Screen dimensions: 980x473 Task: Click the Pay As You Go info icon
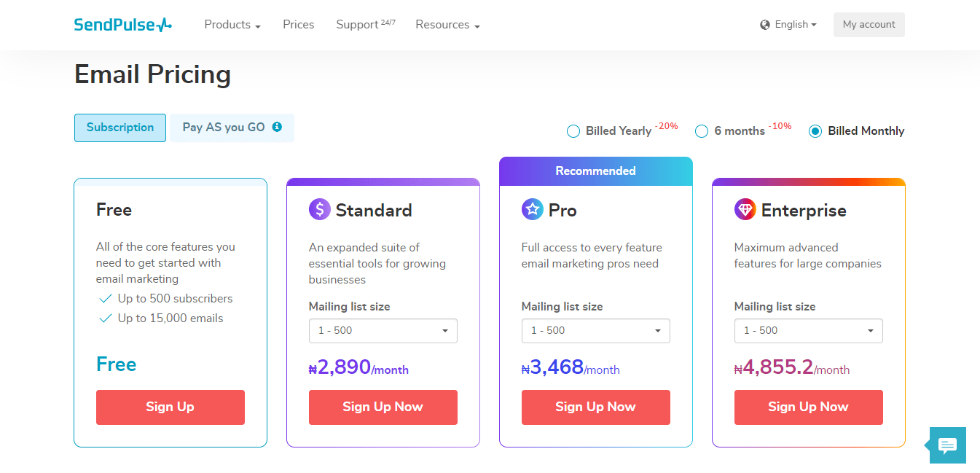(277, 127)
